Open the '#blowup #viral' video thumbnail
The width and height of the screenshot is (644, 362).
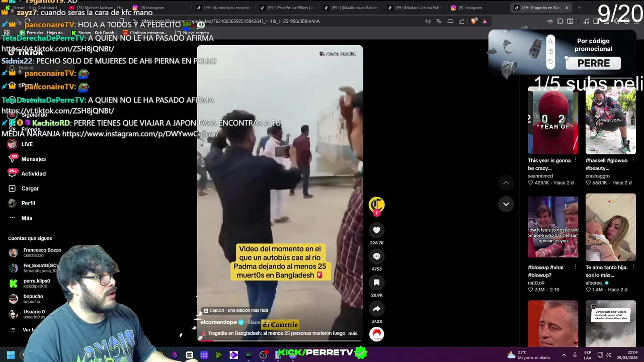[x=553, y=227]
